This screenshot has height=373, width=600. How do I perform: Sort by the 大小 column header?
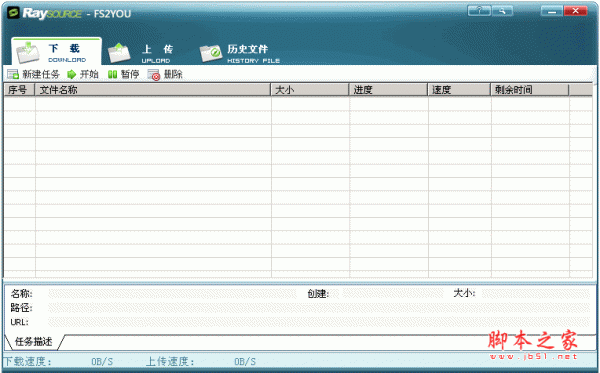[310, 90]
